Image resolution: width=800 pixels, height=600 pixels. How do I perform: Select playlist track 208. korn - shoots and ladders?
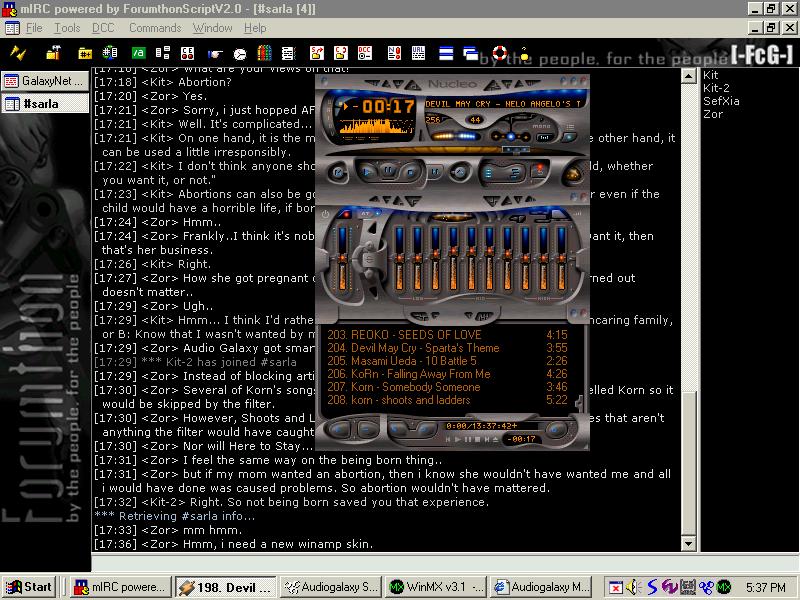click(447, 400)
